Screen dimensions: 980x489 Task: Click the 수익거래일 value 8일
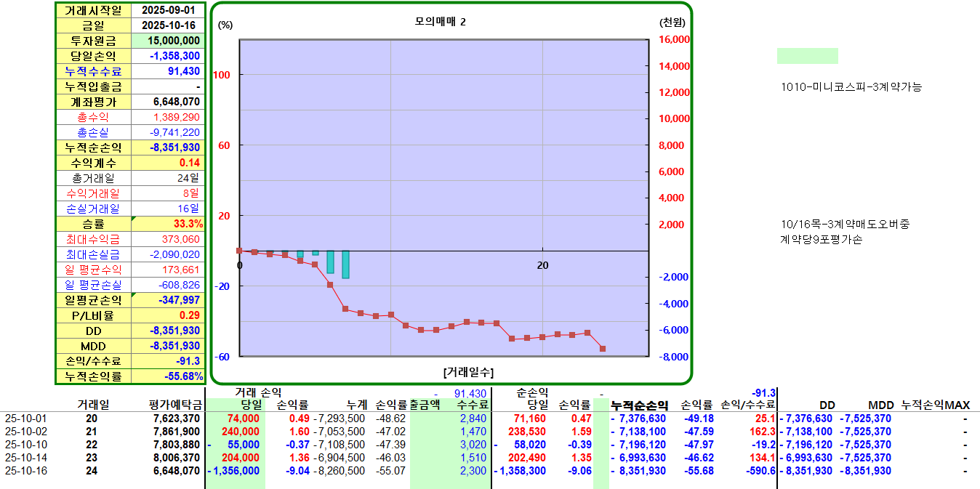point(168,193)
